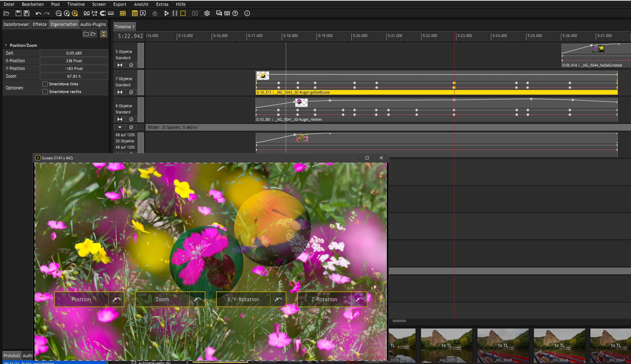Zoom in the timeline with yellow plus icon
The height and width of the screenshot is (364, 631).
click(x=75, y=13)
